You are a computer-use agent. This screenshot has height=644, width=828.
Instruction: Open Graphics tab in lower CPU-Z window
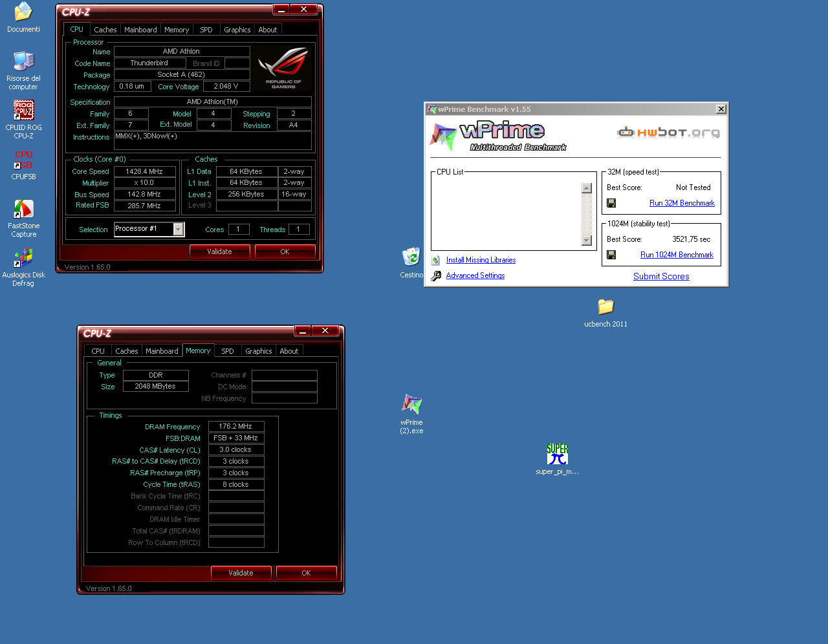pyautogui.click(x=259, y=351)
